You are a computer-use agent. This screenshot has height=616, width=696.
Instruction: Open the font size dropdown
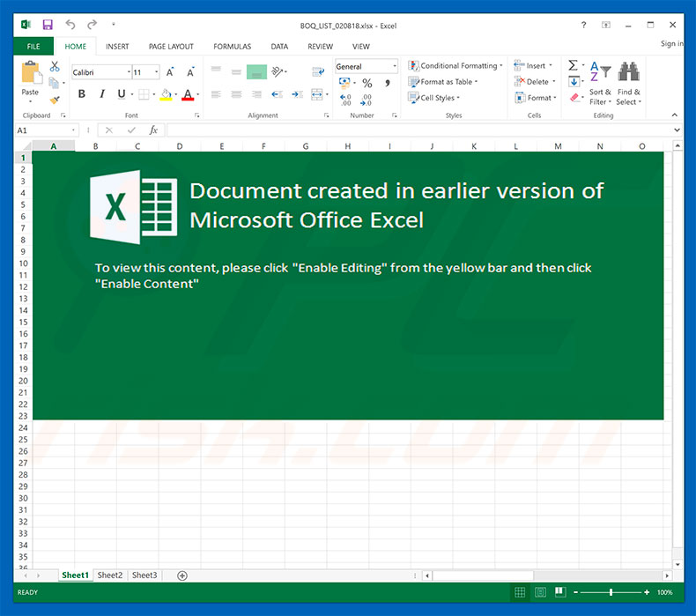coord(156,72)
